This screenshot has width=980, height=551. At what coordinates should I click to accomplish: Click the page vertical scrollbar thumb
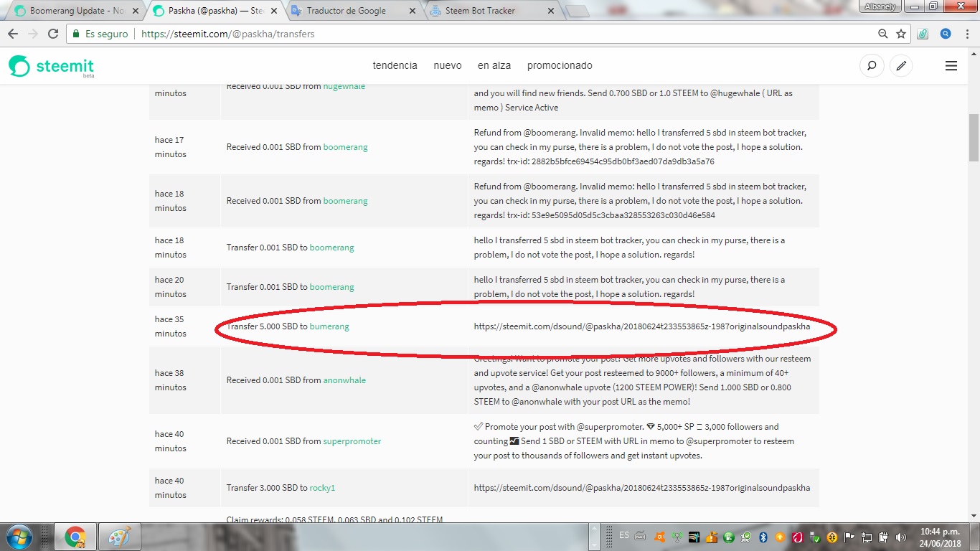(x=974, y=138)
